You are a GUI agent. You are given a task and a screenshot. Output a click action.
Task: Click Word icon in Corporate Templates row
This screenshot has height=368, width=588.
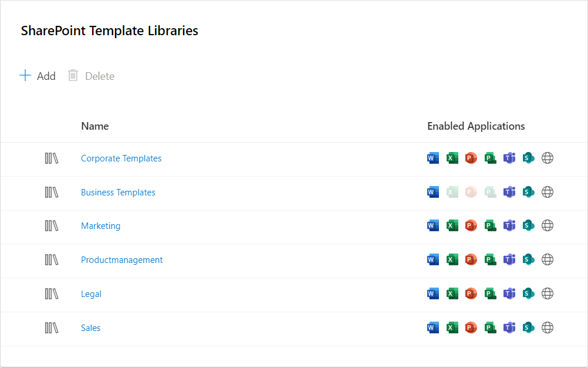[x=433, y=158]
